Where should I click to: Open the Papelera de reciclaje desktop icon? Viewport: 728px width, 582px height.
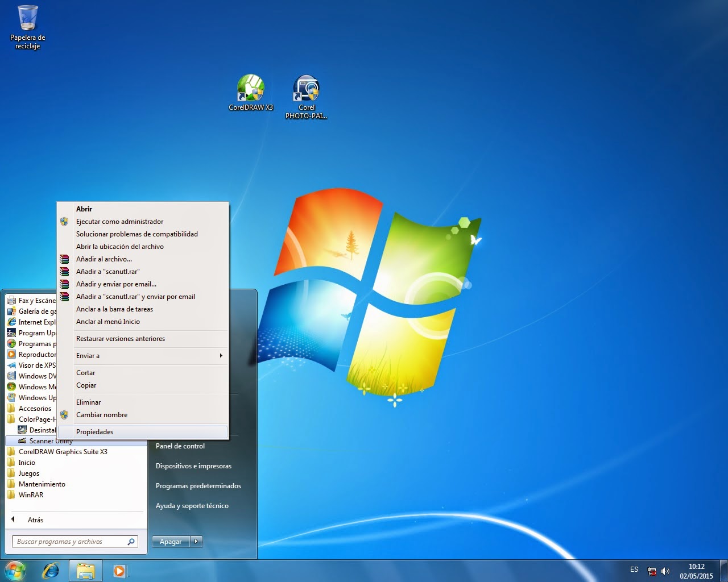click(27, 27)
